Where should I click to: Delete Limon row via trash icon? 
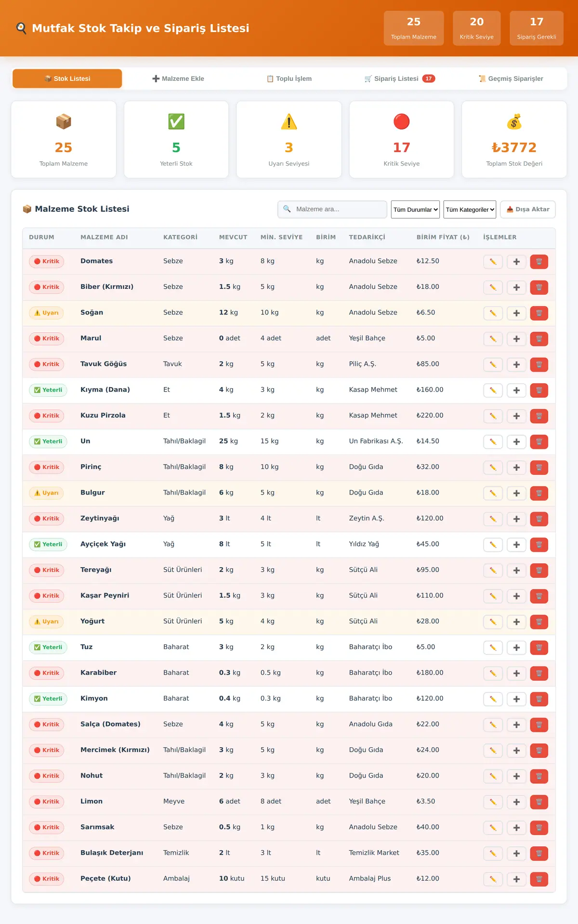pos(539,802)
